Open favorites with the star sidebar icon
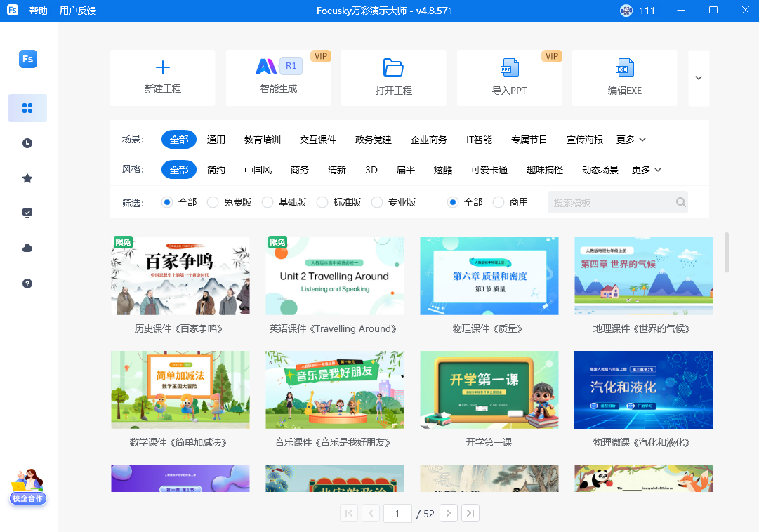Screen dimensions: 759x532 click(27, 178)
